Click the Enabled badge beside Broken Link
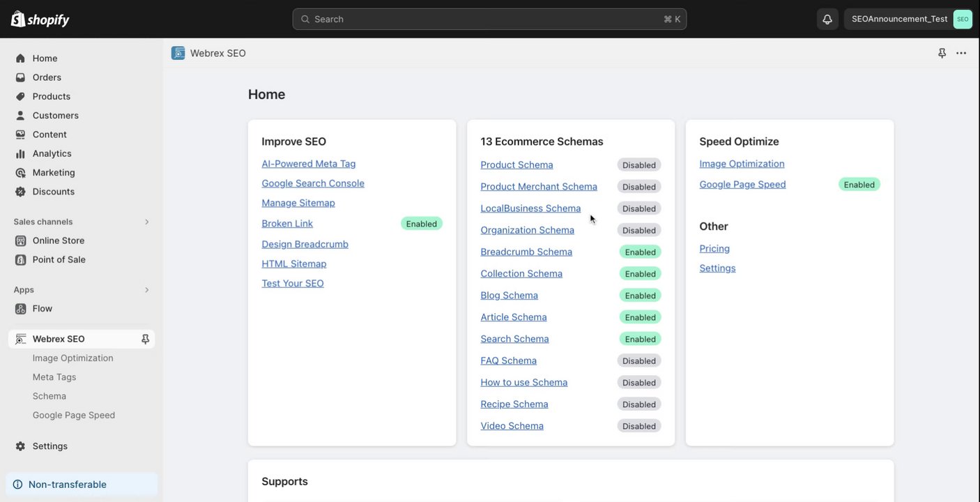Screen dimensions: 980x502 point(421,224)
